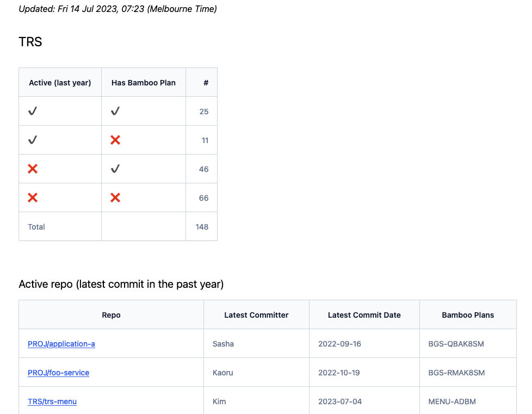Select the count value 66

tap(203, 198)
